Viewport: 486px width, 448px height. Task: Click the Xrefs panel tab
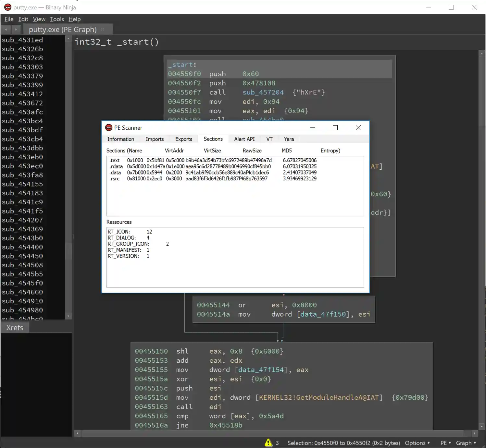(15, 328)
